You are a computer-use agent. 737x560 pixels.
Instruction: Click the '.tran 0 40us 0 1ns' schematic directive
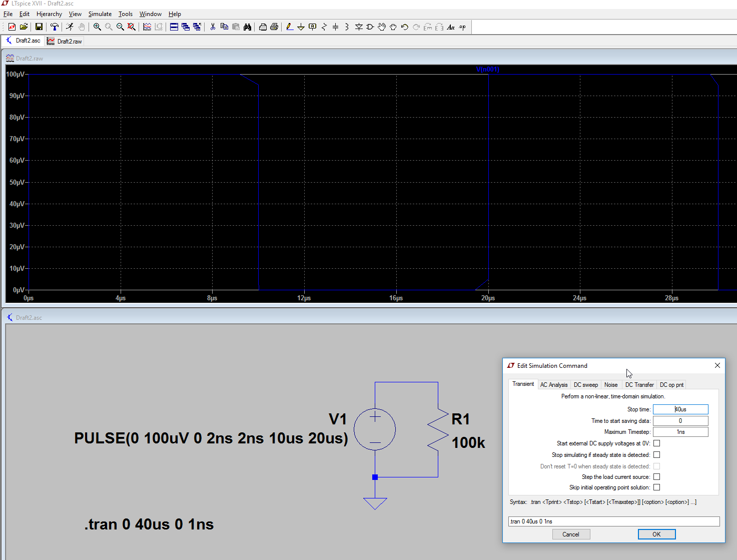tap(149, 524)
